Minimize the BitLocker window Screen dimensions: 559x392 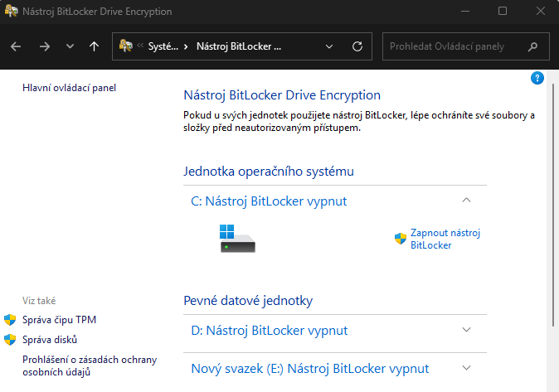pyautogui.click(x=465, y=11)
